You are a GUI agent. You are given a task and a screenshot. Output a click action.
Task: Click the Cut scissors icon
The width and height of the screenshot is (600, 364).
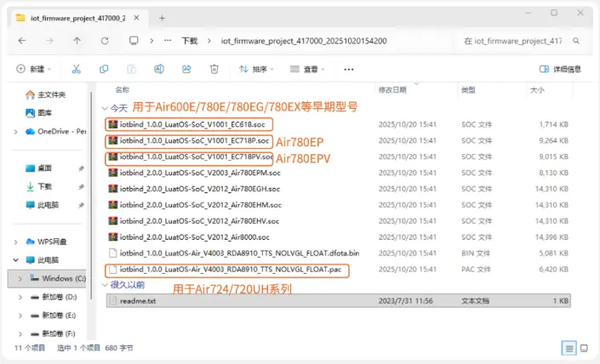click(76, 69)
